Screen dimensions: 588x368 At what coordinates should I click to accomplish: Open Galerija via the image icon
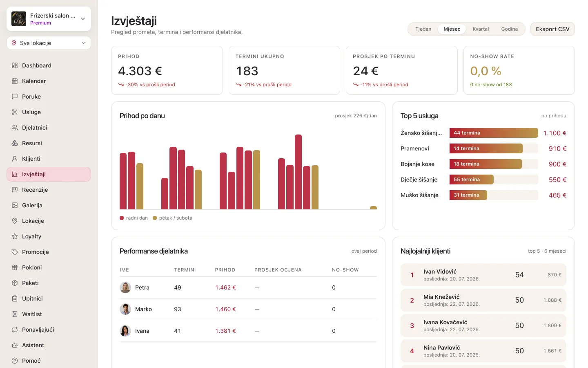tap(15, 205)
